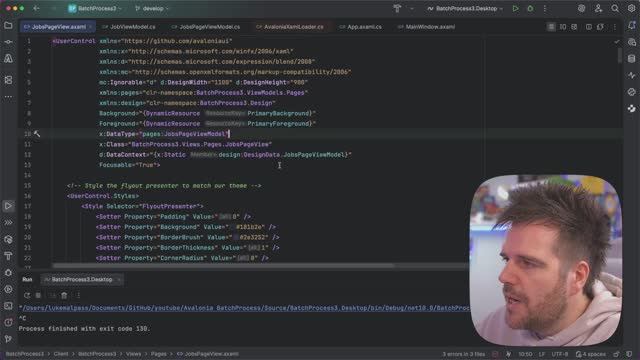Image resolution: width=640 pixels, height=360 pixels.
Task: Click the quick-fix wrench on line 10
Action: pyautogui.click(x=37, y=134)
